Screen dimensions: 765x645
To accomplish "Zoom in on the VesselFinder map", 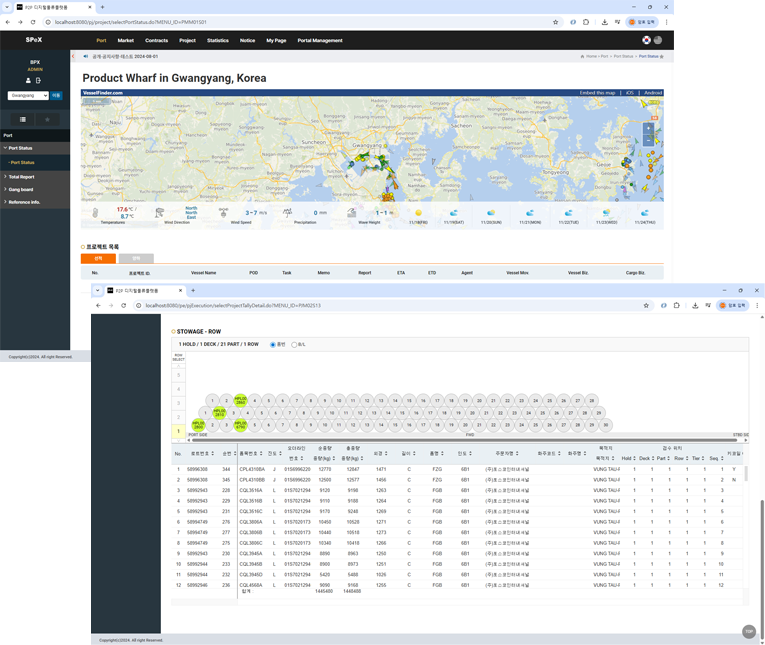I will point(648,128).
